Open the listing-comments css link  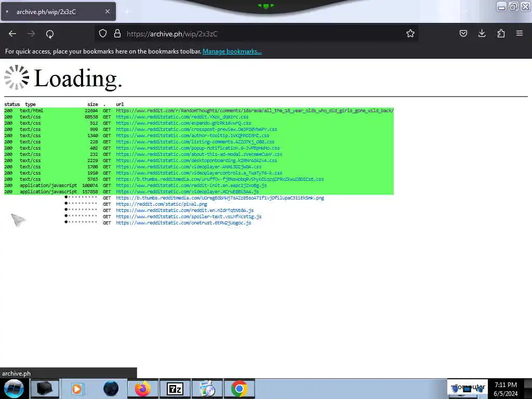pos(195,142)
